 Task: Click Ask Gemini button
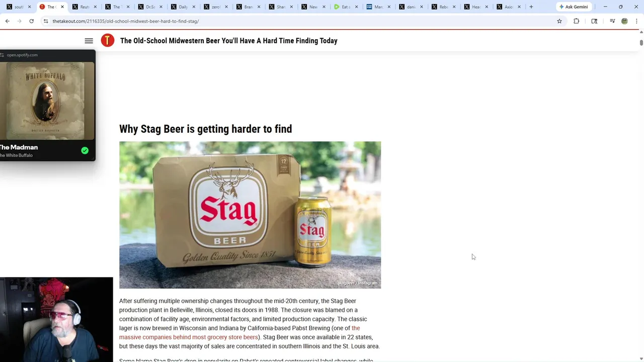tap(574, 7)
